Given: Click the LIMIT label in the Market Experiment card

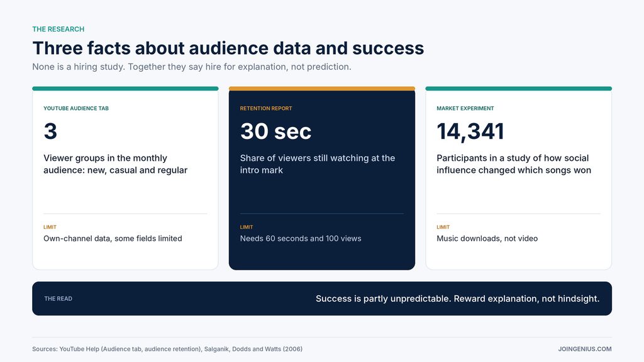Looking at the screenshot, I should pyautogui.click(x=443, y=227).
